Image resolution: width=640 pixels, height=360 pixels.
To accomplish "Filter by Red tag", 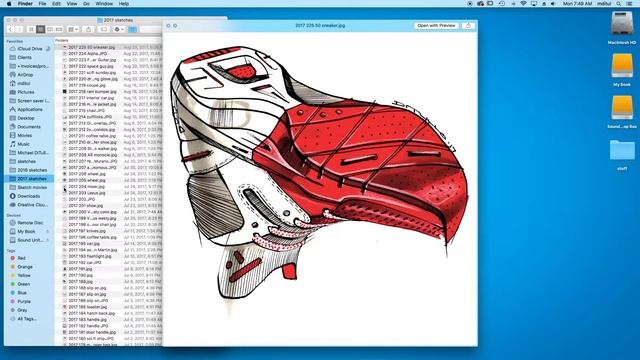I will point(21,258).
